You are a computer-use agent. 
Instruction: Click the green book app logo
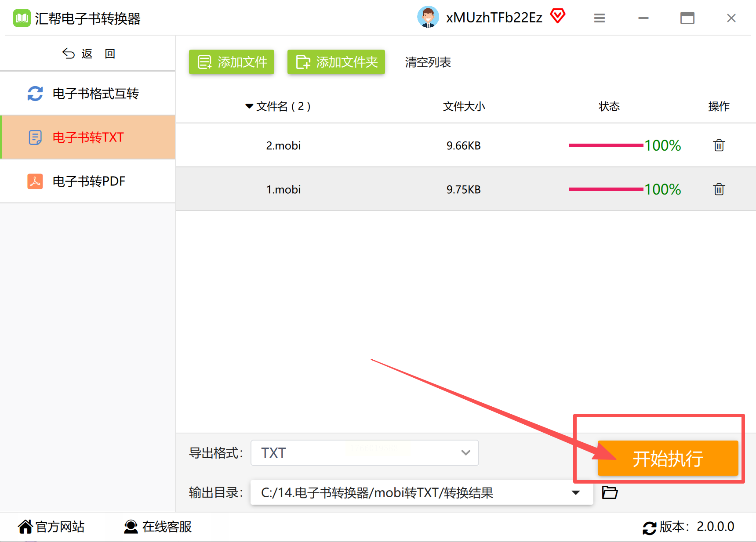pyautogui.click(x=22, y=18)
